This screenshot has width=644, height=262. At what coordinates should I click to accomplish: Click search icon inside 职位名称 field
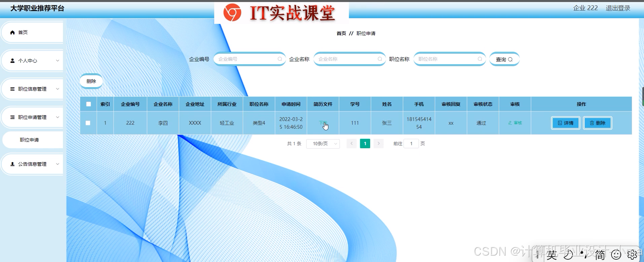480,59
